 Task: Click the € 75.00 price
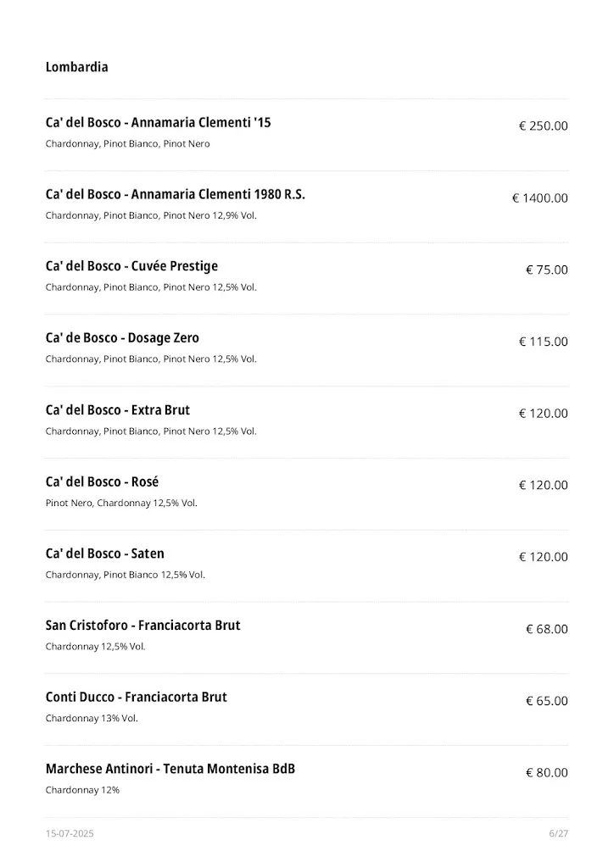pyautogui.click(x=546, y=270)
